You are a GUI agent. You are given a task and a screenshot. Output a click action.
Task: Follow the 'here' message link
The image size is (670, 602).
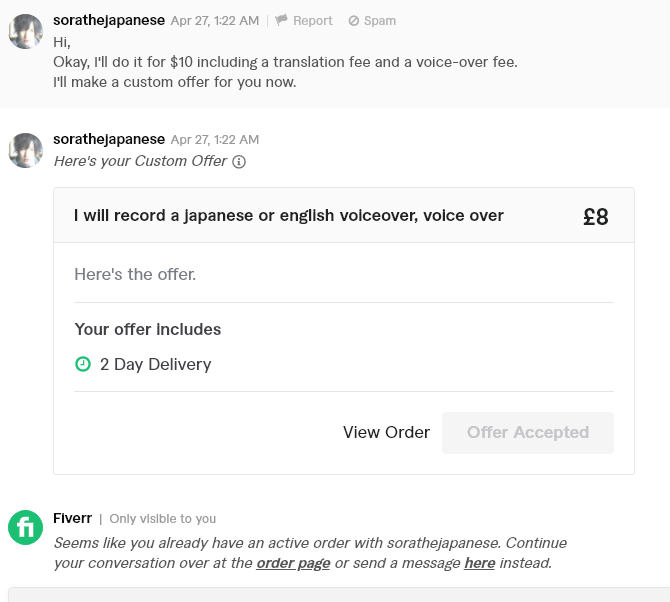(x=479, y=563)
